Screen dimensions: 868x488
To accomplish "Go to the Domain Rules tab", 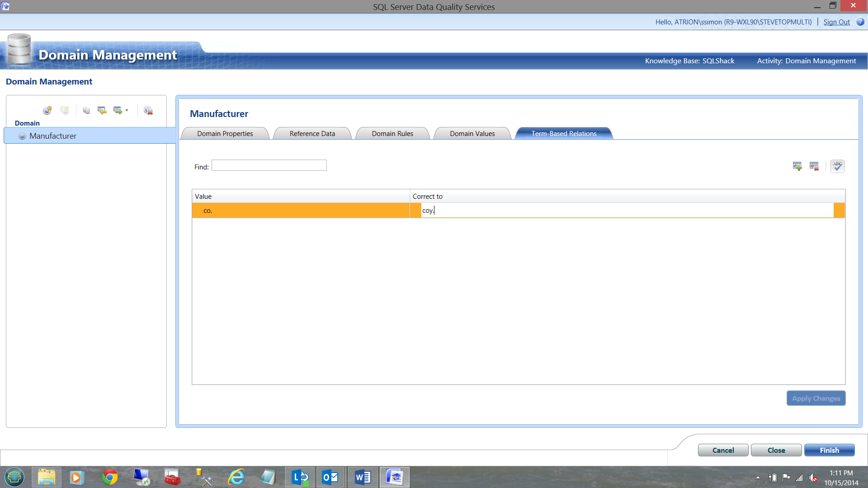I will click(392, 134).
